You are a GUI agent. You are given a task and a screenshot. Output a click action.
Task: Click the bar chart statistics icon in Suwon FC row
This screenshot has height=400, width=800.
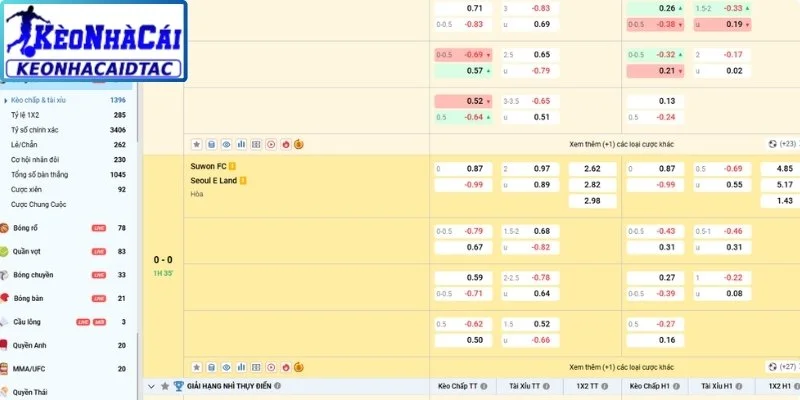[x=241, y=367]
